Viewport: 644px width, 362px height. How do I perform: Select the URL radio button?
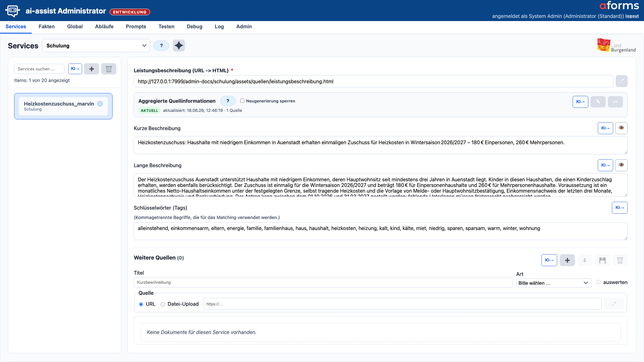141,304
